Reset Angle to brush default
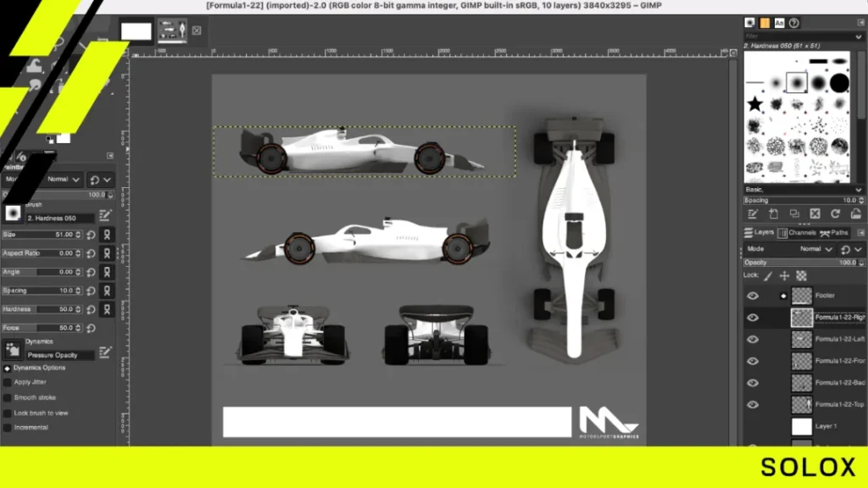868x488 pixels. [x=92, y=272]
